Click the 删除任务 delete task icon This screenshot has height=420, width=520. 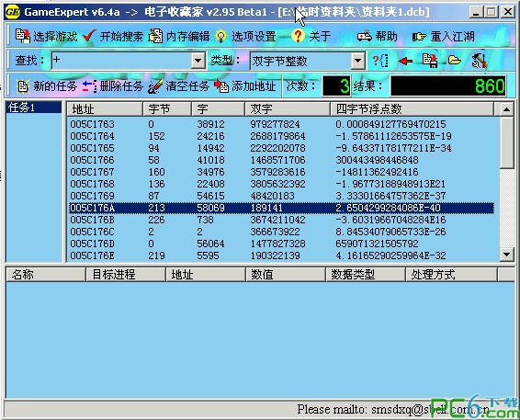(89, 86)
